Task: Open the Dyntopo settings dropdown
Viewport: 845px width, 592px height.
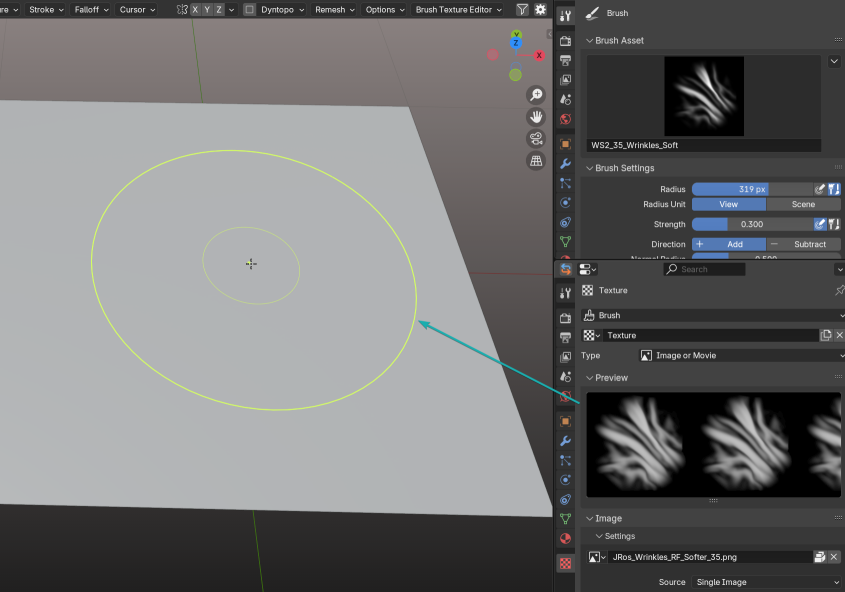Action: [x=282, y=10]
